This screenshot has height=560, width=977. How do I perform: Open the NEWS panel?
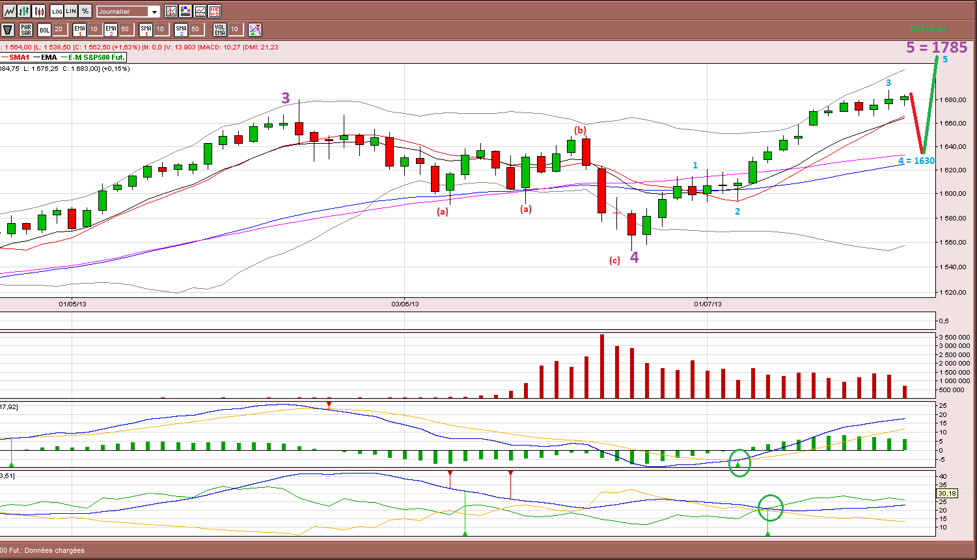(x=215, y=11)
